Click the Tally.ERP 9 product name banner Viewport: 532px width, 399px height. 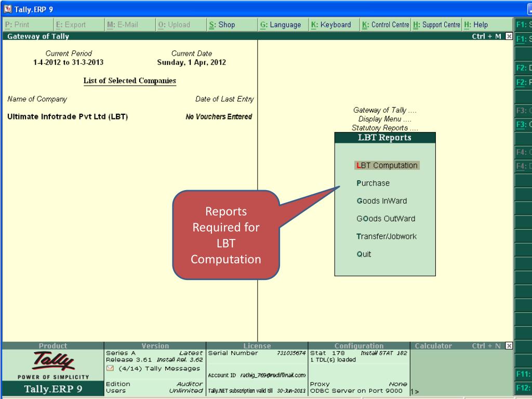point(53,389)
